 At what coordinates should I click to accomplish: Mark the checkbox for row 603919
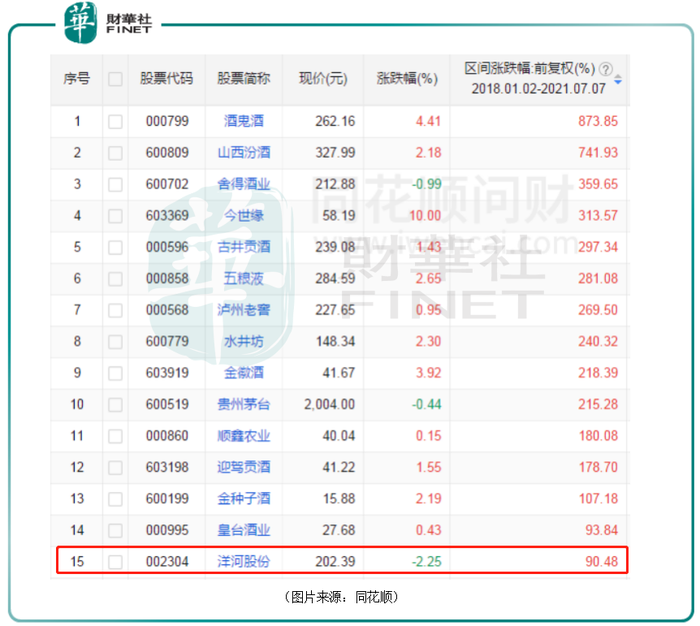(x=115, y=373)
